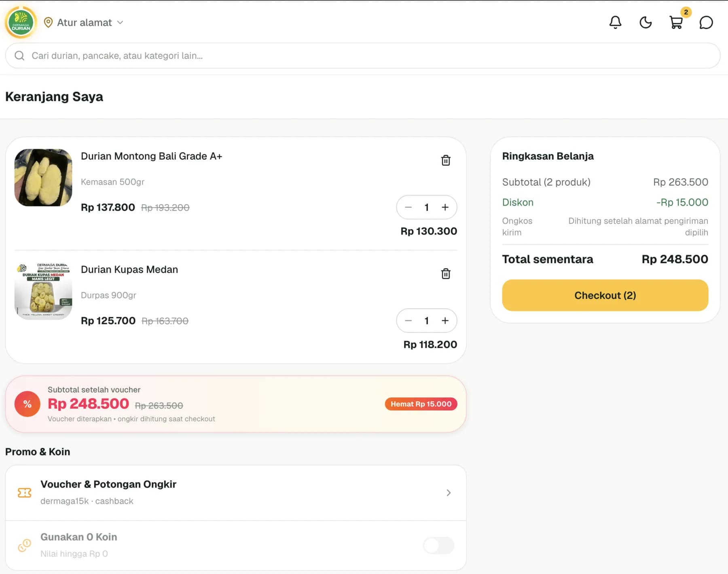Click the voucher ticket icon

point(25,493)
